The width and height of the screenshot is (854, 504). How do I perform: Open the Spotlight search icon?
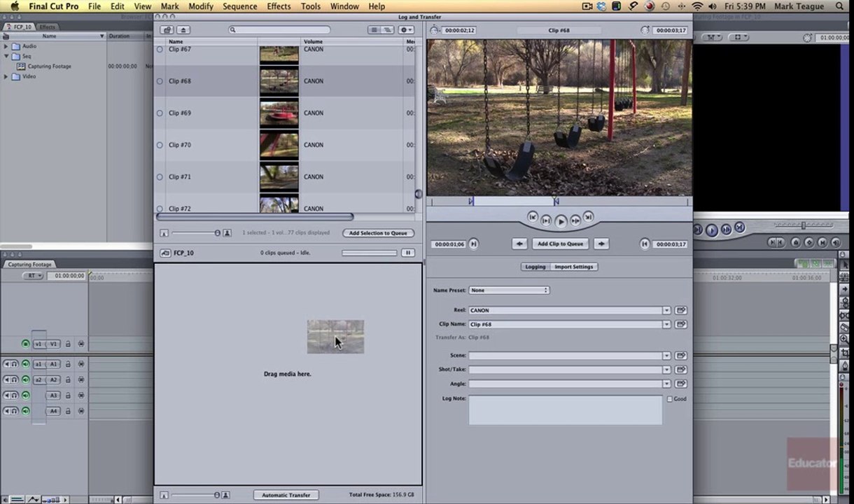[841, 6]
